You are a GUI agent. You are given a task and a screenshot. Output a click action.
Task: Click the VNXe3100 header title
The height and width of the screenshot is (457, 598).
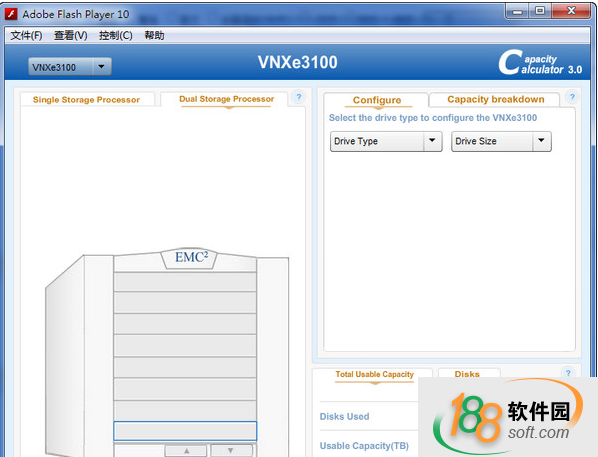297,62
